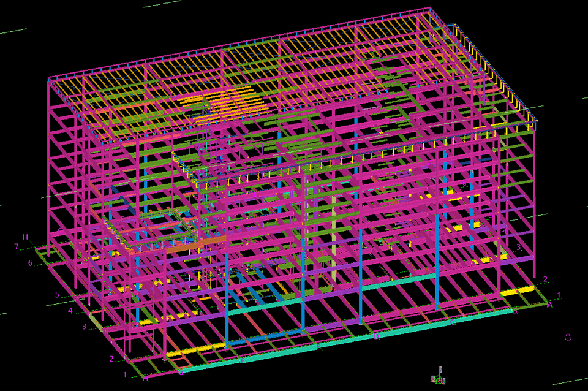
Task: Click the XYZ coordinate axis gizmo
Action: tap(439, 378)
